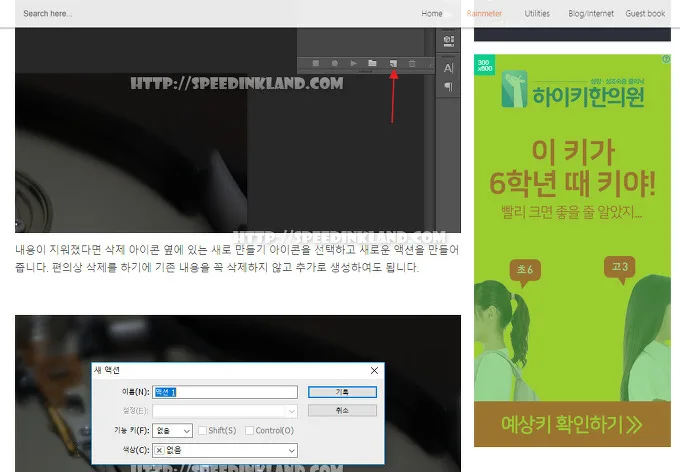Click the 새 액션 dialog title

click(107, 370)
